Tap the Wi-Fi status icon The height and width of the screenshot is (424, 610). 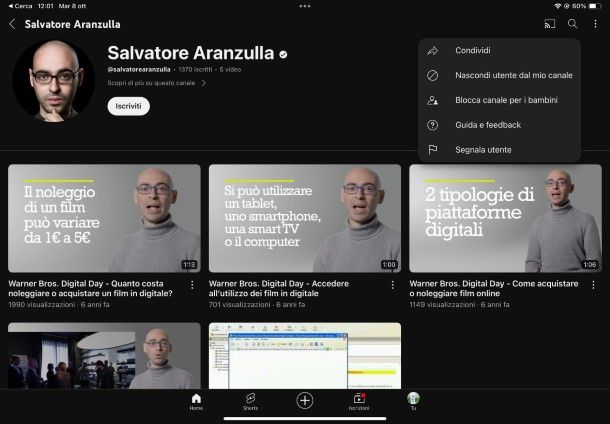click(x=557, y=6)
